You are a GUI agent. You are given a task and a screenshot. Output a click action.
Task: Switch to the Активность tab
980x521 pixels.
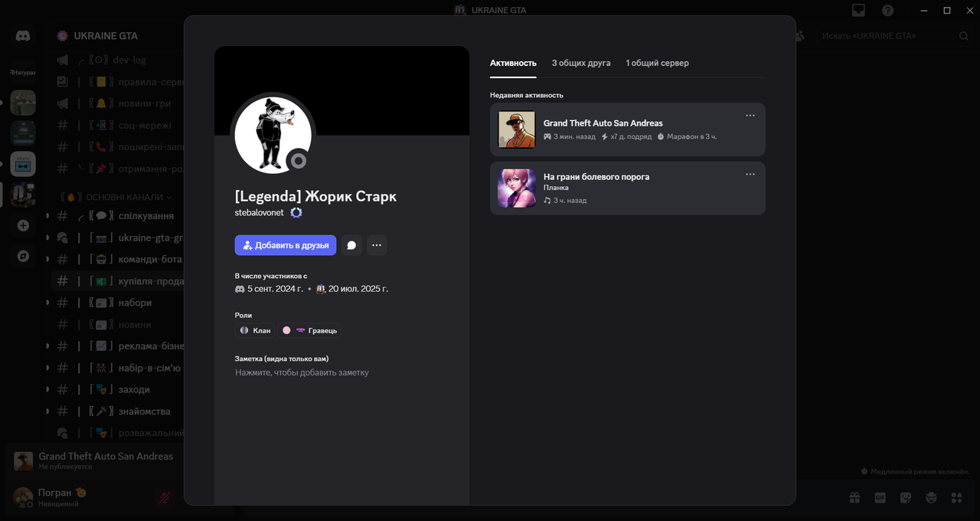513,63
